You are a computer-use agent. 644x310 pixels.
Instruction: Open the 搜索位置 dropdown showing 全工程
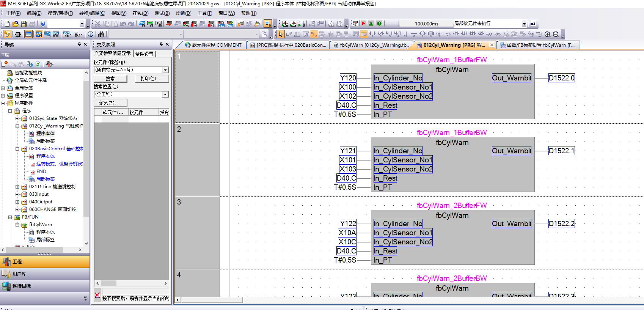pyautogui.click(x=165, y=94)
